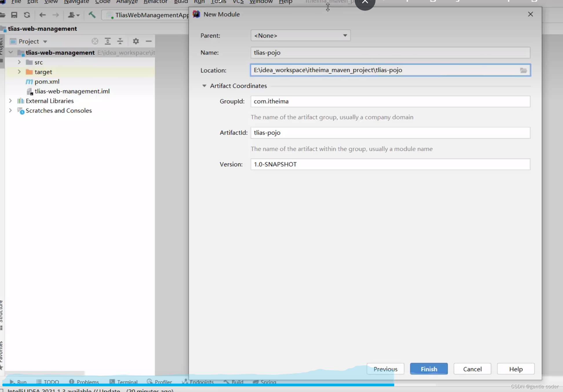Click the Save All toolbar icon
Image resolution: width=563 pixels, height=392 pixels.
pos(14,15)
